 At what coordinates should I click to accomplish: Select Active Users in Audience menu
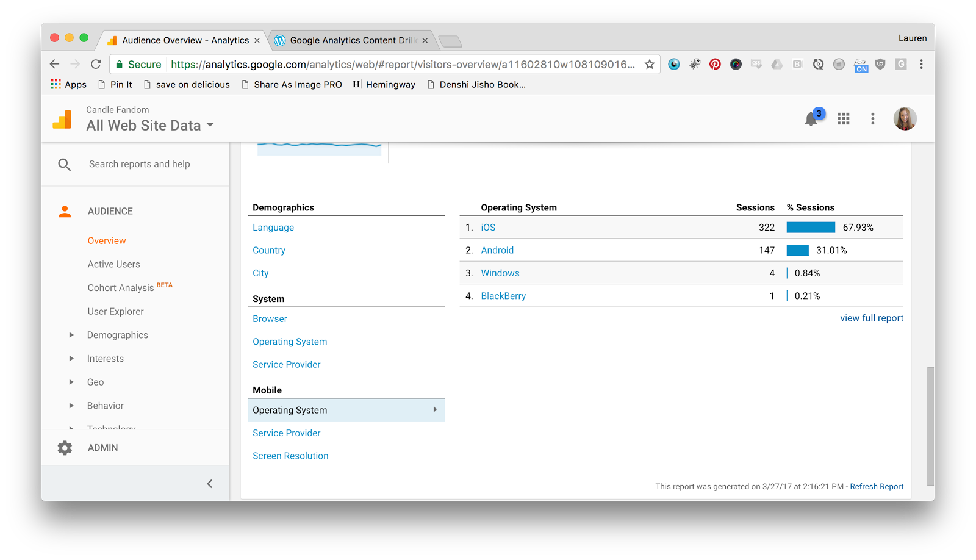(x=113, y=264)
